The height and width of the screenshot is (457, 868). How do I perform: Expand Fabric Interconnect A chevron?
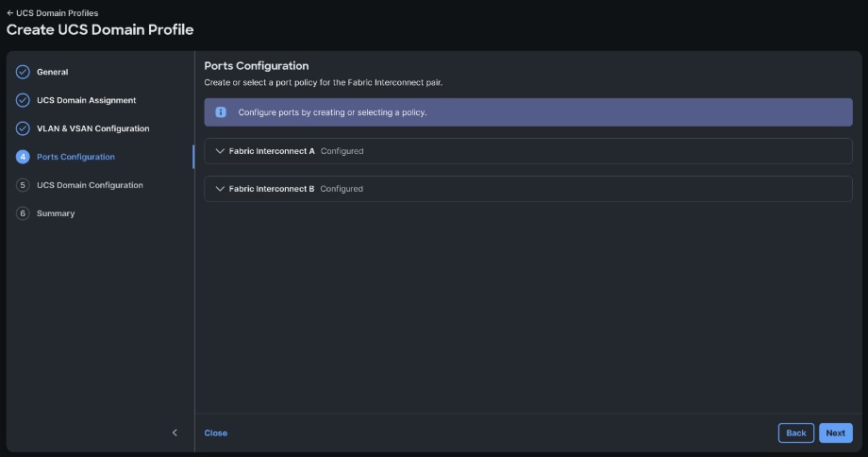tap(220, 151)
